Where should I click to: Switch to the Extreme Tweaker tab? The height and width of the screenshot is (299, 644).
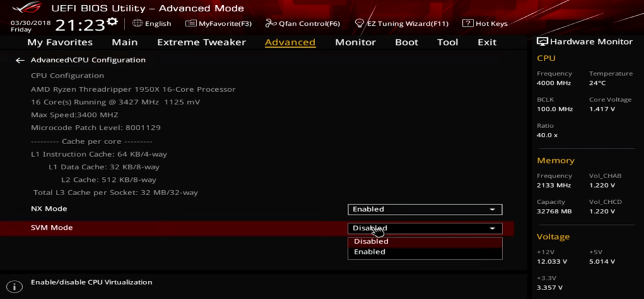pyautogui.click(x=201, y=42)
